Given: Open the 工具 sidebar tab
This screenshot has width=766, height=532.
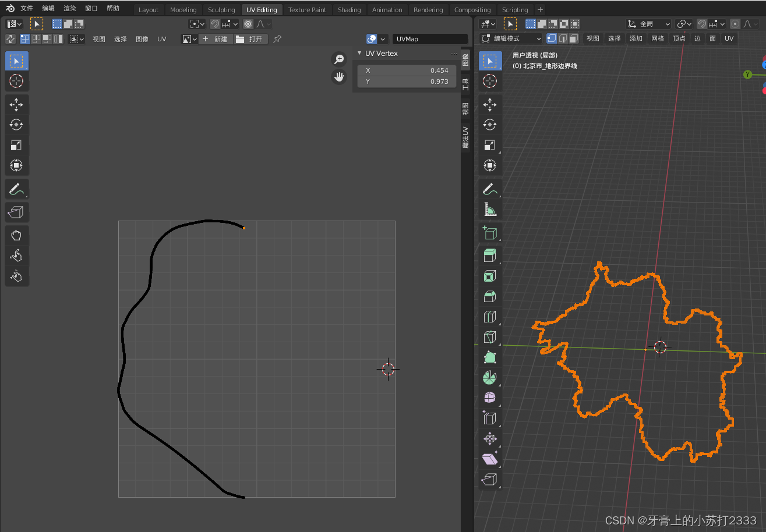Looking at the screenshot, I should [x=465, y=84].
